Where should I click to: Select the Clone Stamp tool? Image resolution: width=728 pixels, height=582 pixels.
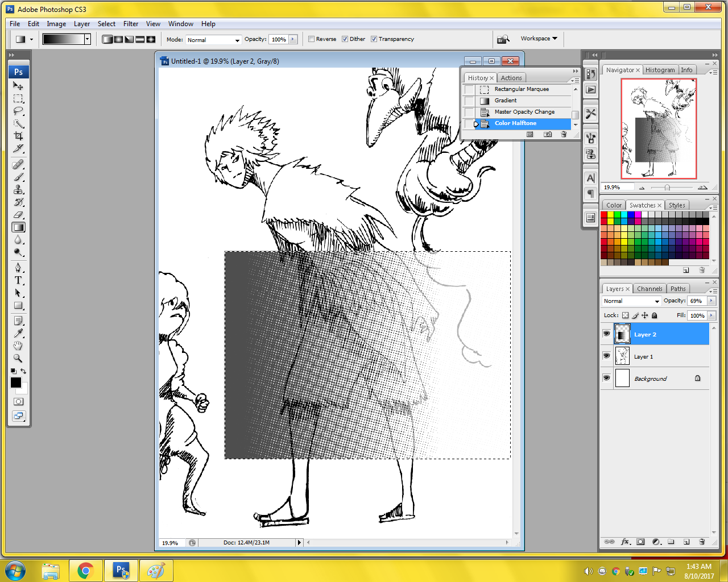pyautogui.click(x=18, y=189)
